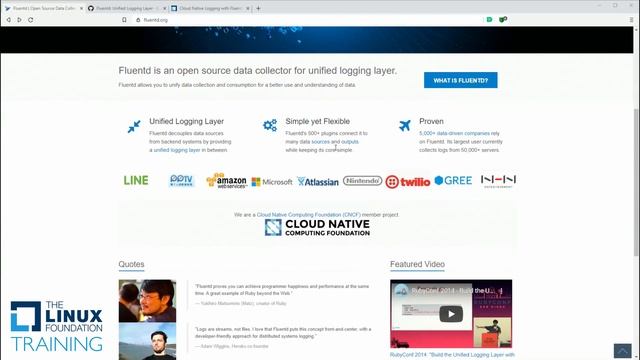This screenshot has height=360, width=640.
Task: Click the Simple yet Flexible gears icon
Action: 270,125
